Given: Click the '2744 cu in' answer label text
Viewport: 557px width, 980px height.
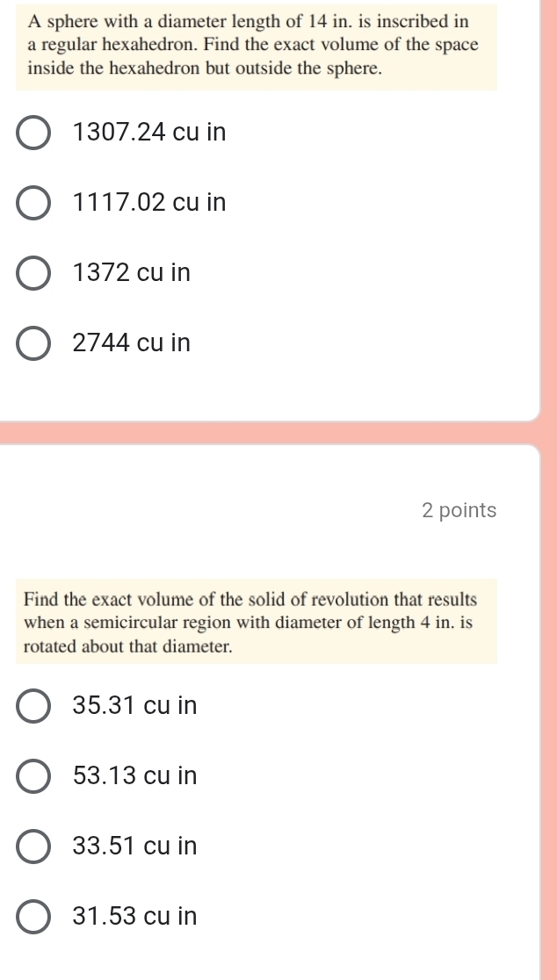Looking at the screenshot, I should (131, 343).
